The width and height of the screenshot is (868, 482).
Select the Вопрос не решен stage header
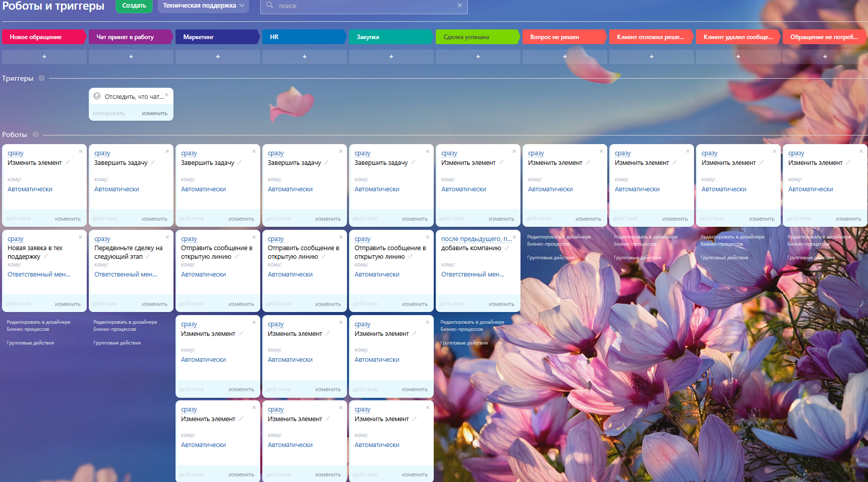[x=565, y=37]
